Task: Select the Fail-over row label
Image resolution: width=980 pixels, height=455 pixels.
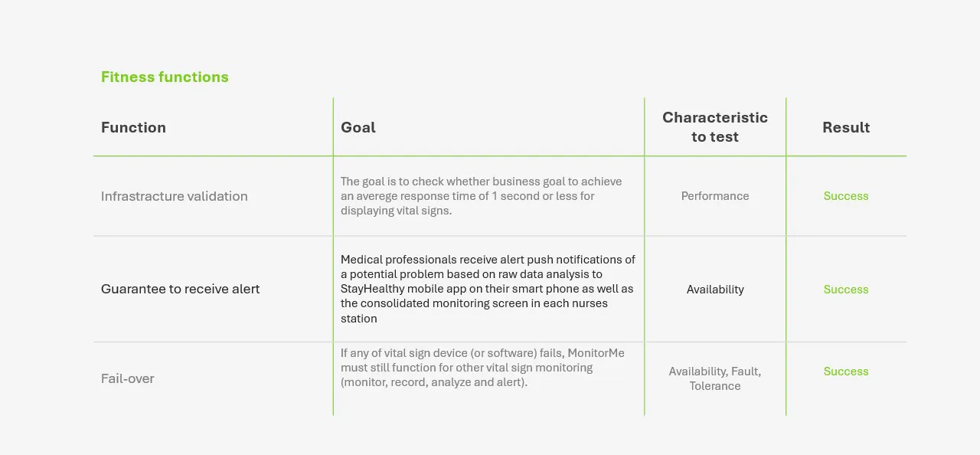Action: 127,378
